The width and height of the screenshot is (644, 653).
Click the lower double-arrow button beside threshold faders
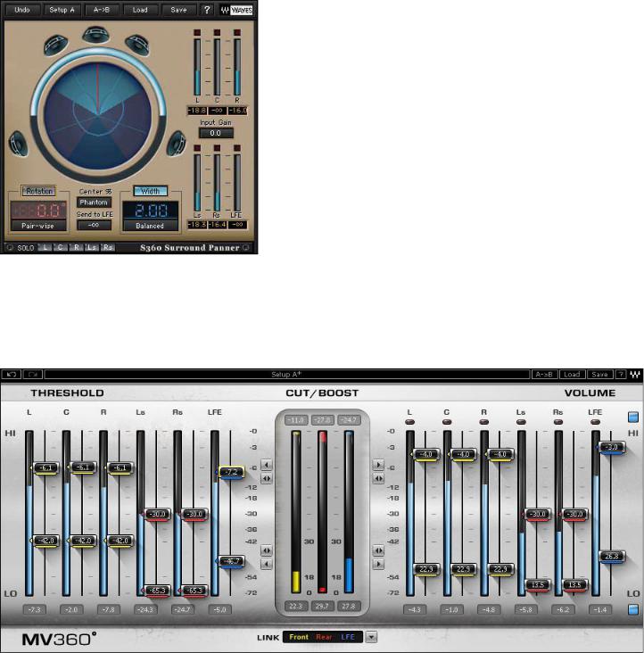[267, 550]
